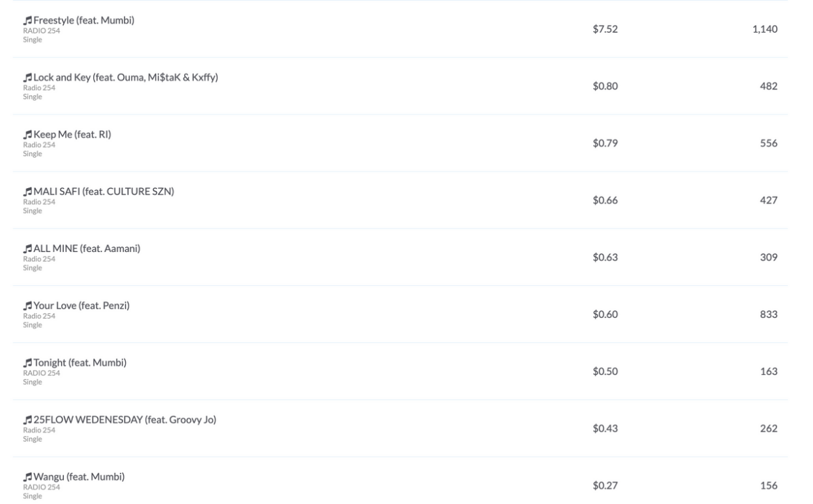
Task: Open Lock and Key (feat. Ouma, Mi$taK & Kxffy)
Action: [126, 77]
